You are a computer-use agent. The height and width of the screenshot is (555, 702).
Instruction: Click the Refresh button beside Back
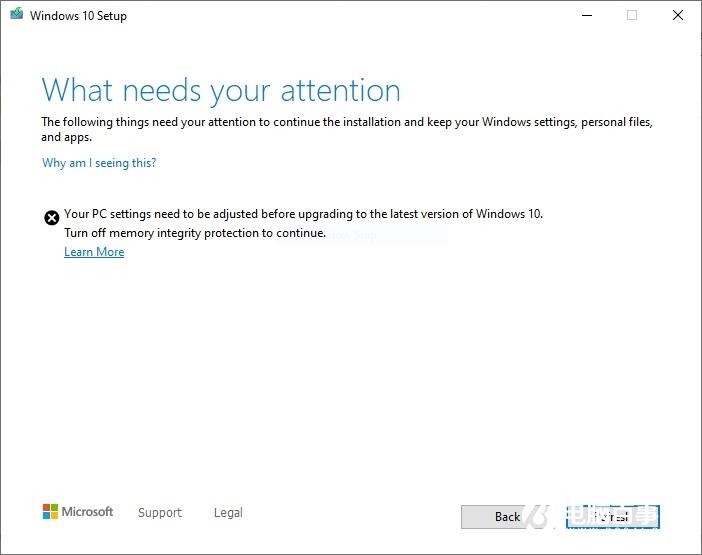[x=612, y=517]
